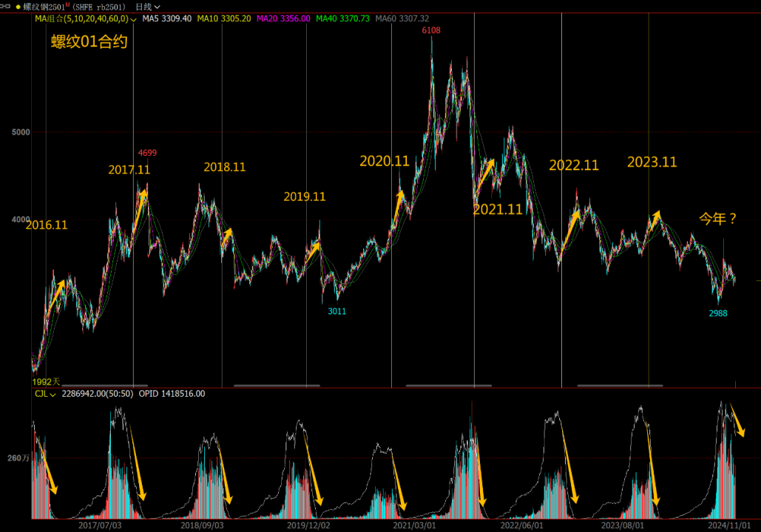Click the 螺纹钢2501 contract title

click(46, 7)
